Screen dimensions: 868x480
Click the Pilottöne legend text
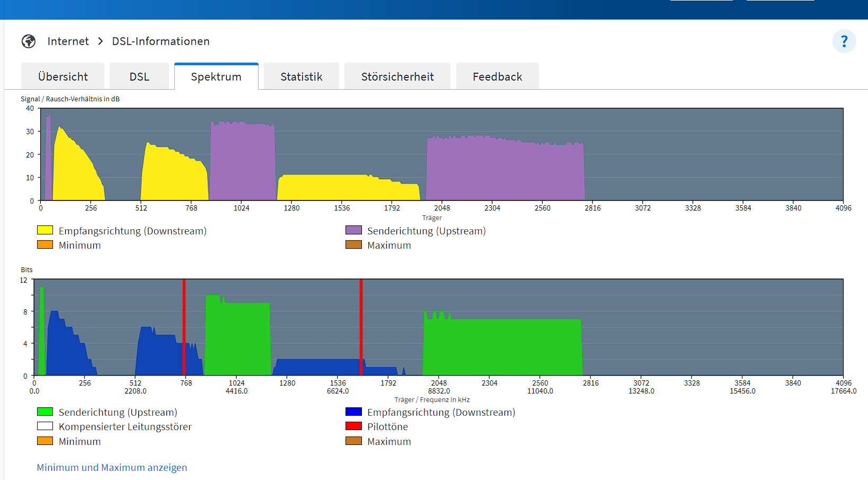pos(387,426)
